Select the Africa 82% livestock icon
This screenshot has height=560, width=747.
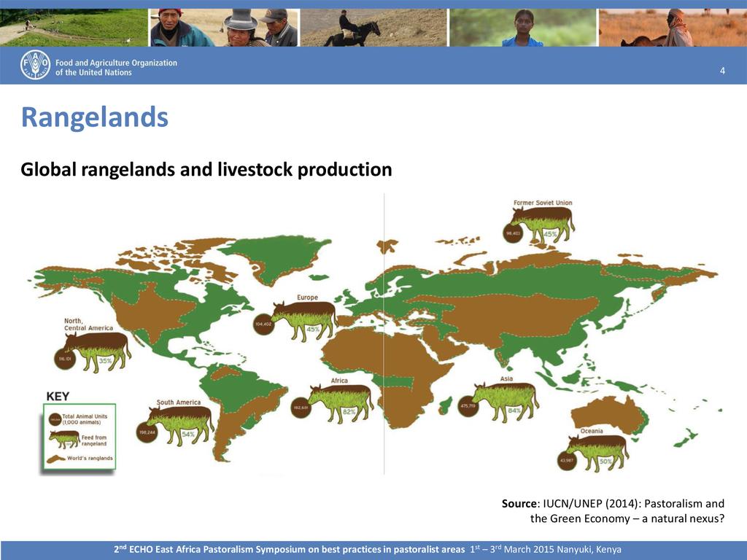coord(340,402)
